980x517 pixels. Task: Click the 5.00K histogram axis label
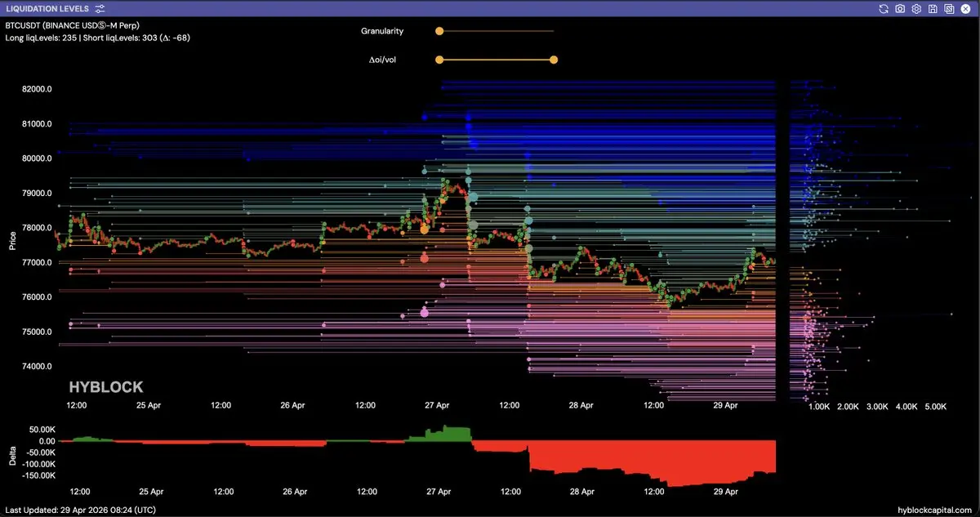936,406
